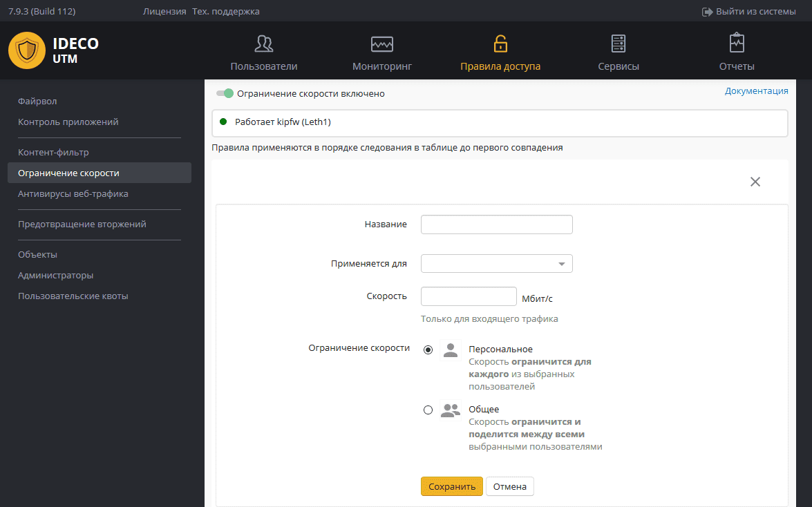Open Файрвол in the sidebar menu
Image resolution: width=812 pixels, height=507 pixels.
(x=37, y=102)
